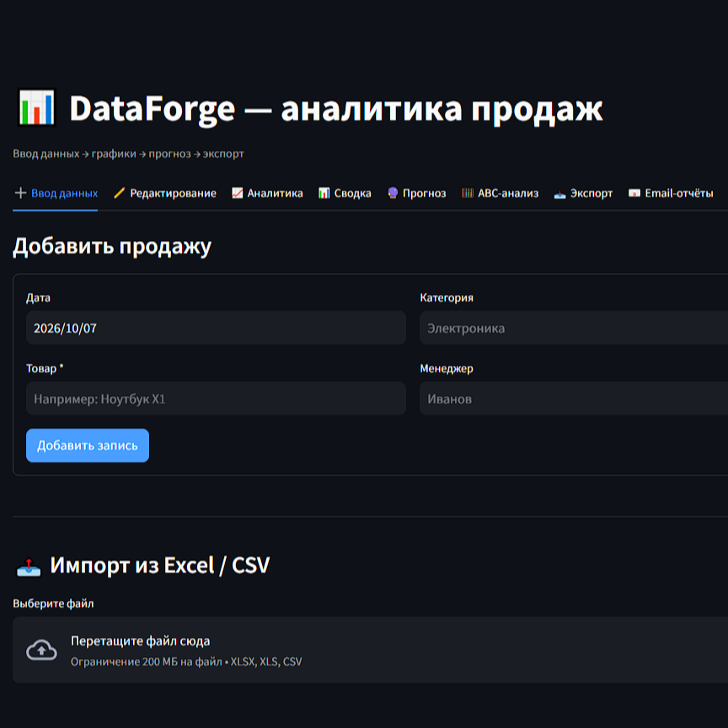Click the Выберите файл label

point(53,603)
